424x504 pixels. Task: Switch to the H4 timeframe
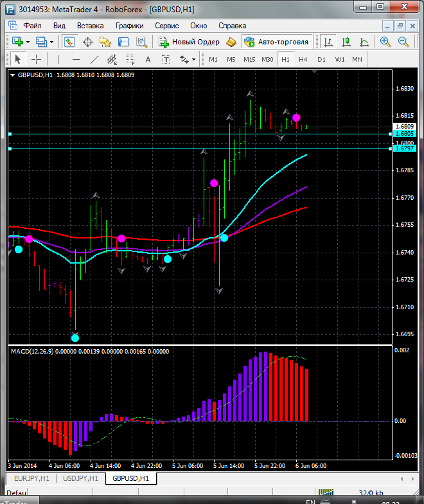coord(303,59)
